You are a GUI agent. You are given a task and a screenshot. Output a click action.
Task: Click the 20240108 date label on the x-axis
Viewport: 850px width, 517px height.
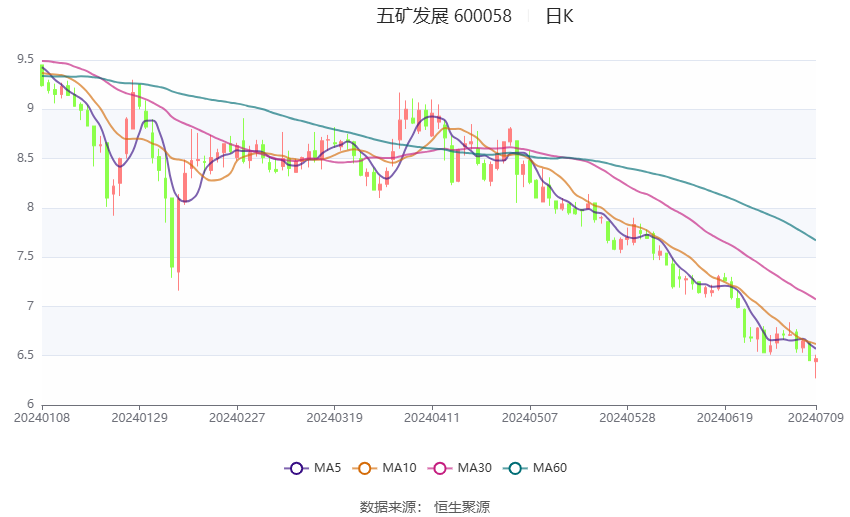click(41, 417)
